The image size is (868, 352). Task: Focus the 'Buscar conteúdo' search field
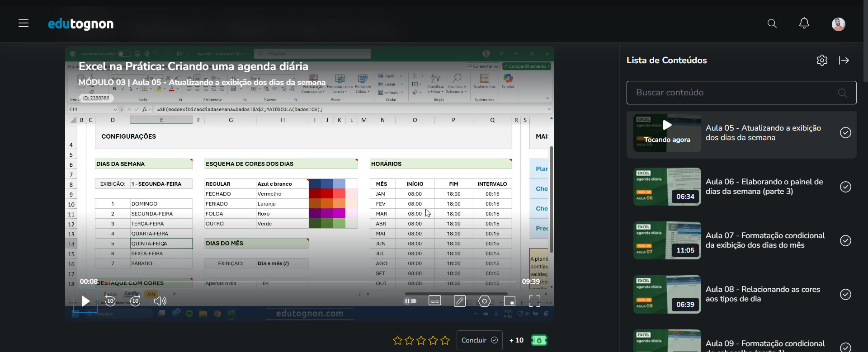(x=741, y=93)
